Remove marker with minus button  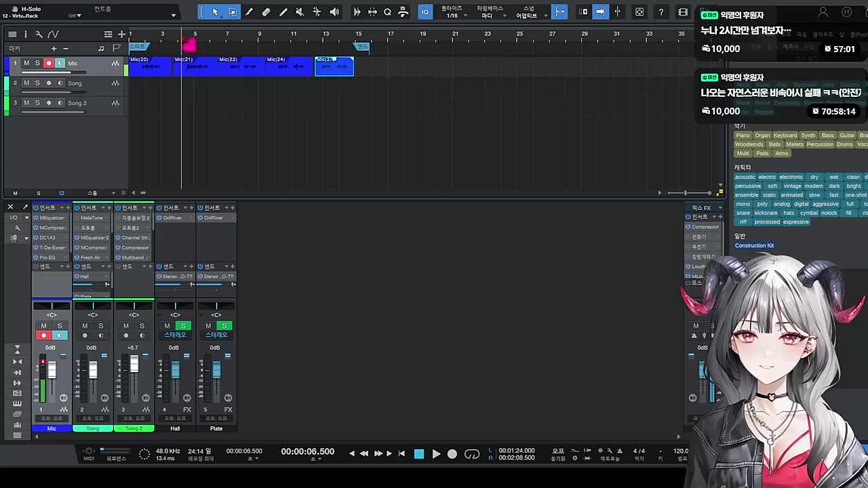tap(66, 49)
